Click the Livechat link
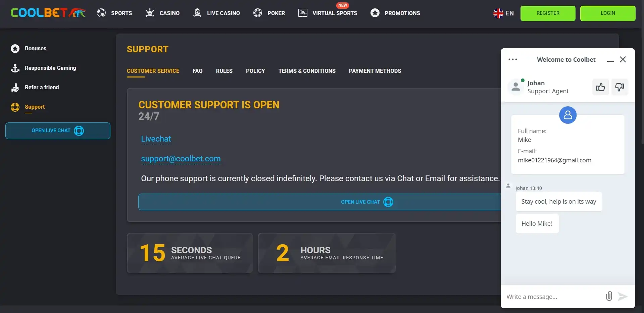This screenshot has height=313, width=644. (156, 139)
